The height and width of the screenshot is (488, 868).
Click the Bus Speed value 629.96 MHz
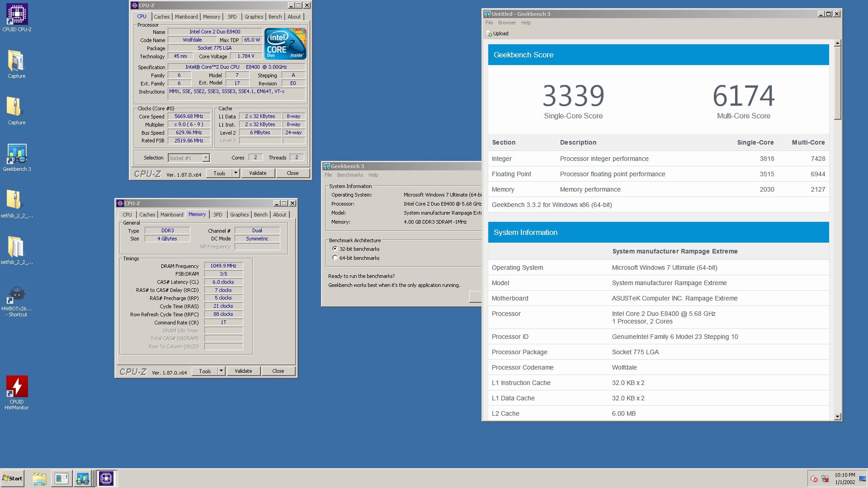pos(189,132)
